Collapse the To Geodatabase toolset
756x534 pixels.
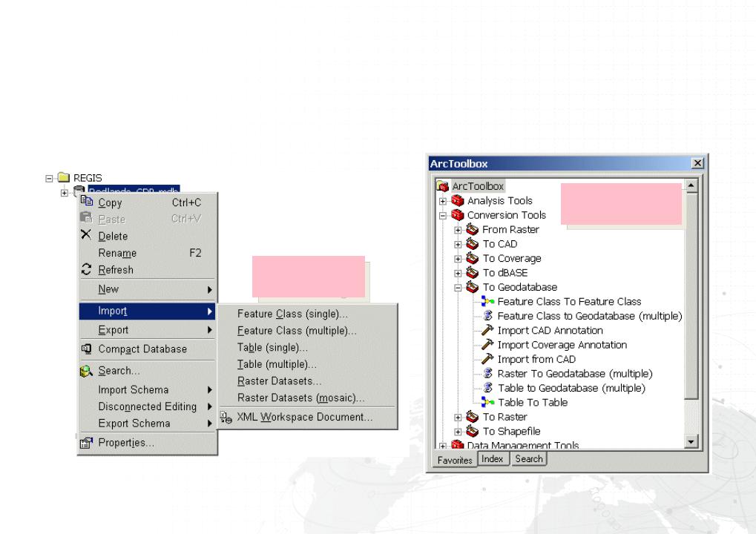tap(458, 288)
